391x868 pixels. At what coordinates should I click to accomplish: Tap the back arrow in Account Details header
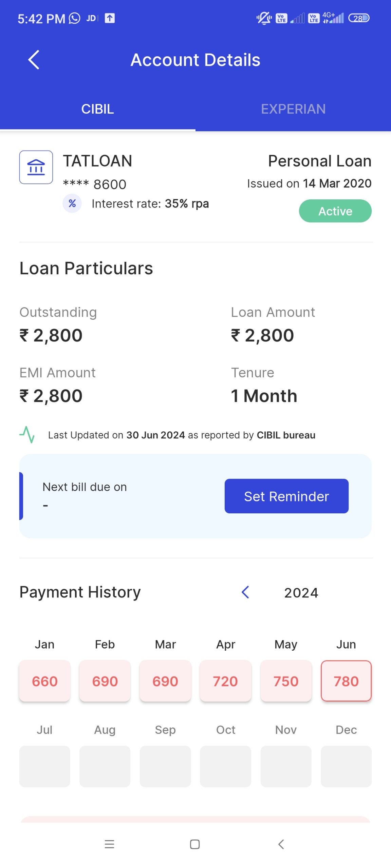pyautogui.click(x=34, y=60)
